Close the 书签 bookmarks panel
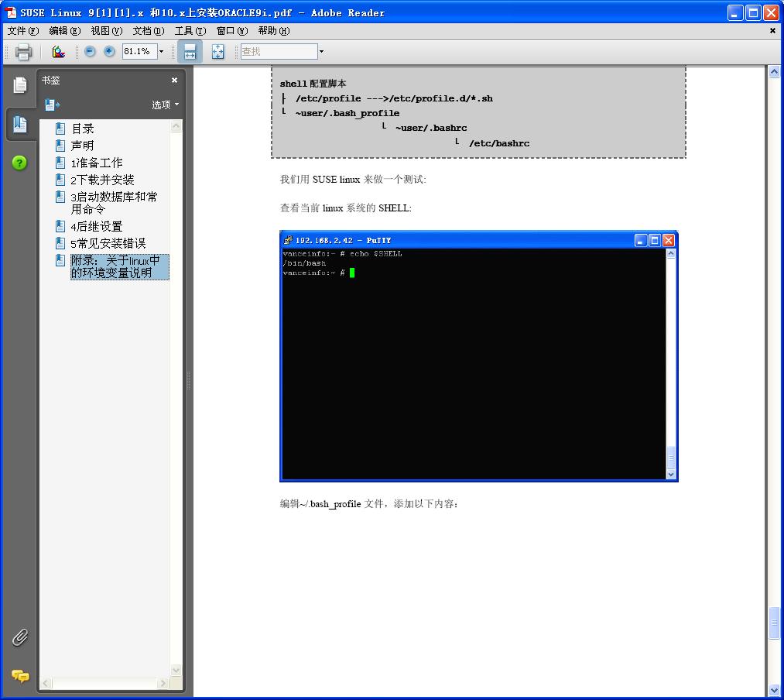Viewport: 784px width, 700px height. (174, 80)
